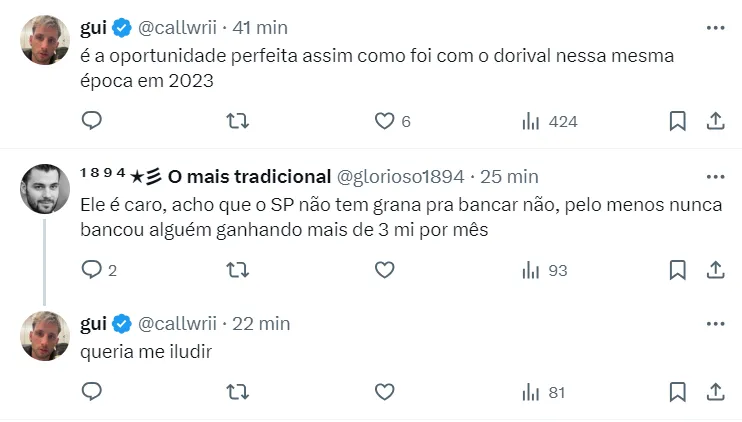Like the tweet with 6 likes
The width and height of the screenshot is (742, 422).
tap(385, 121)
